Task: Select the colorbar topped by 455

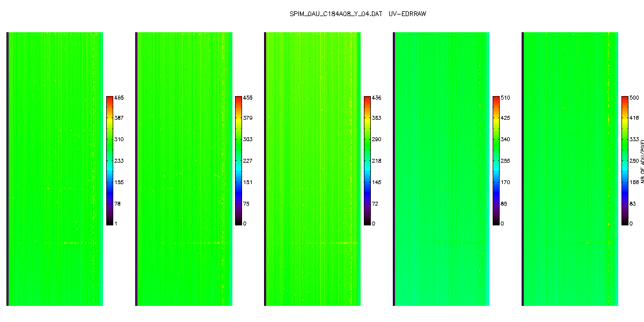Action: (x=238, y=159)
